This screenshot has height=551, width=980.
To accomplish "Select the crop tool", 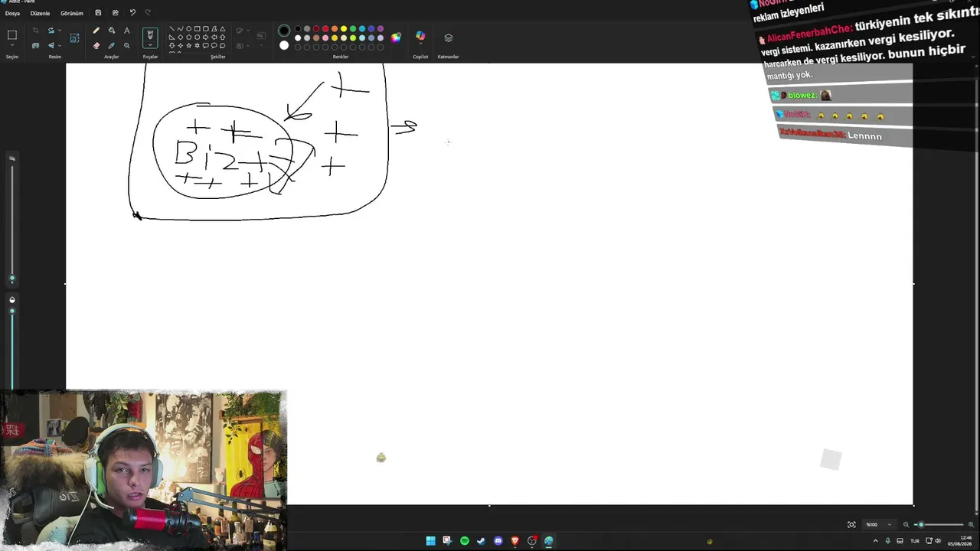I will (35, 31).
